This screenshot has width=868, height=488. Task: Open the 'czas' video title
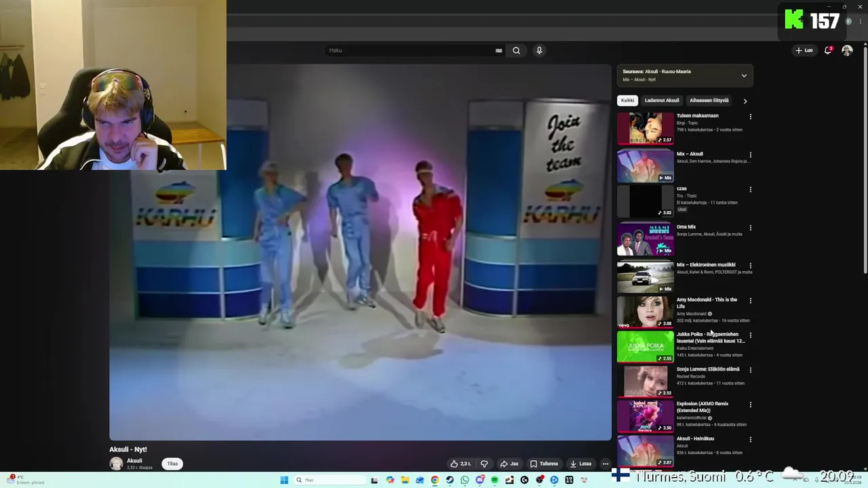tap(682, 188)
